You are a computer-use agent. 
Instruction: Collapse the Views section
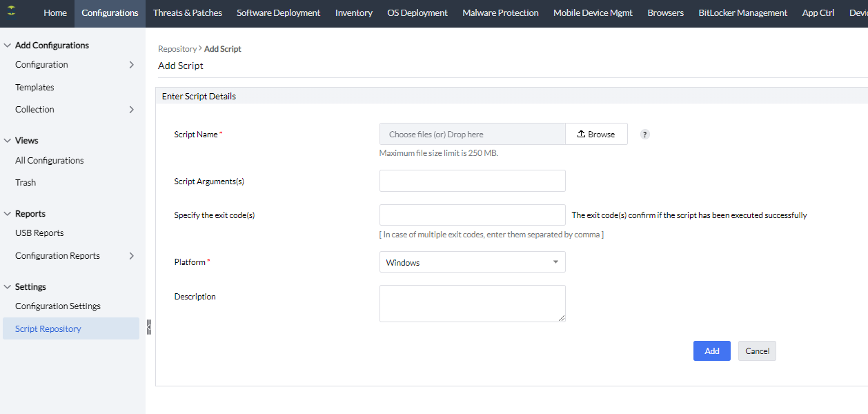pyautogui.click(x=8, y=141)
